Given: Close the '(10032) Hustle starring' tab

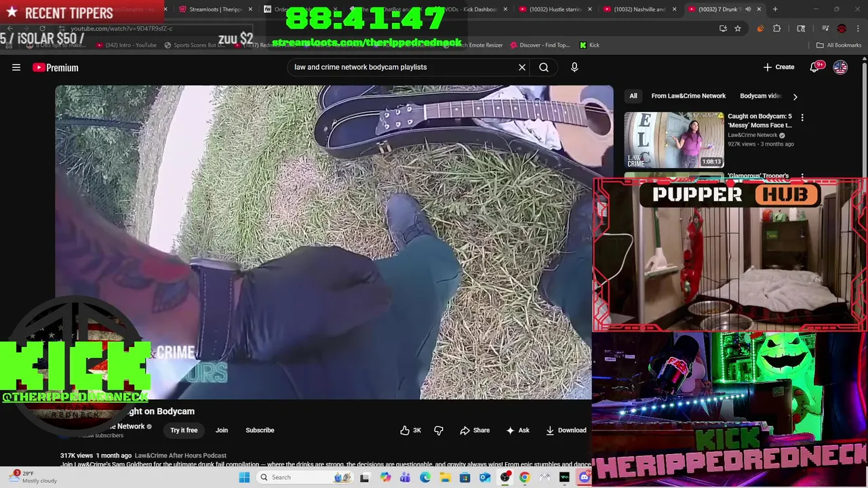Looking at the screenshot, I should coord(590,9).
